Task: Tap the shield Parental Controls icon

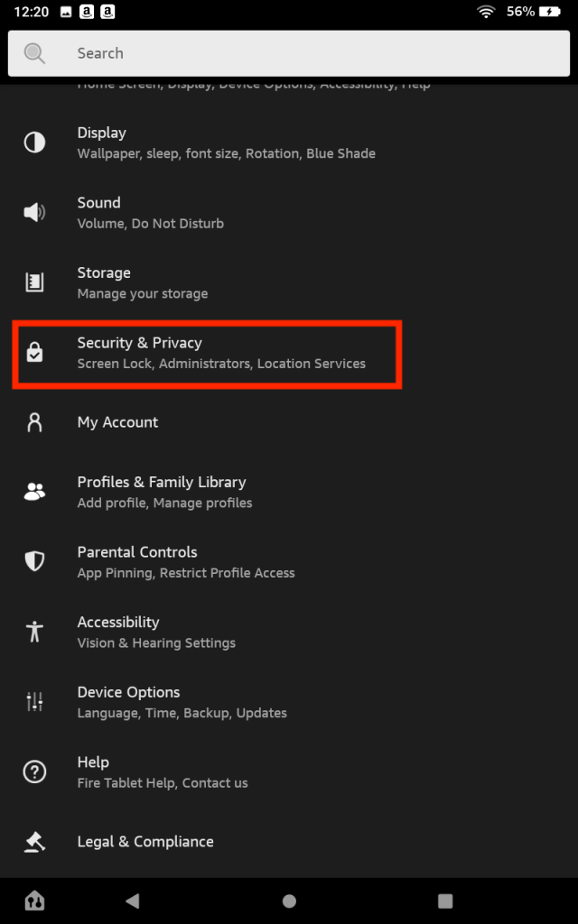Action: pyautogui.click(x=34, y=561)
